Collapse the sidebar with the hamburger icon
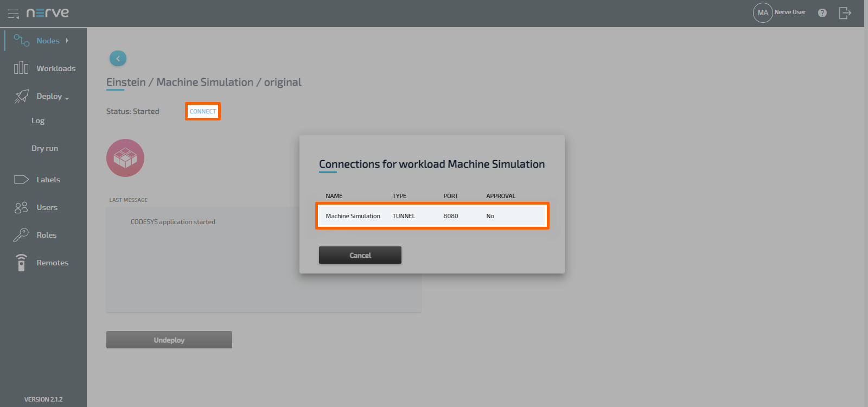This screenshot has width=868, height=407. pos(13,14)
